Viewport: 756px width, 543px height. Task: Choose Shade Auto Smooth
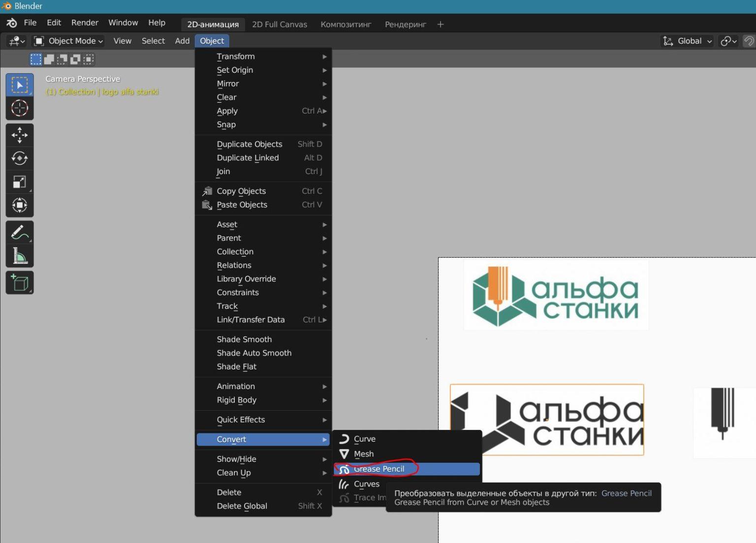(263, 353)
